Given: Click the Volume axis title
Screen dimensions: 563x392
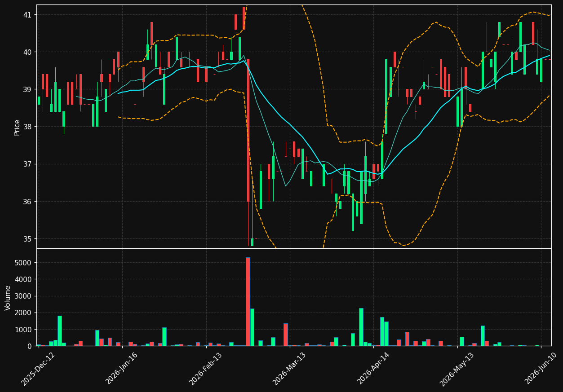Looking at the screenshot, I should tap(8, 298).
